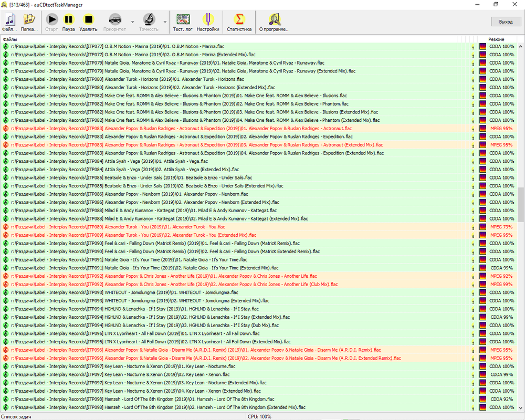Click the Start play button

pos(51,22)
